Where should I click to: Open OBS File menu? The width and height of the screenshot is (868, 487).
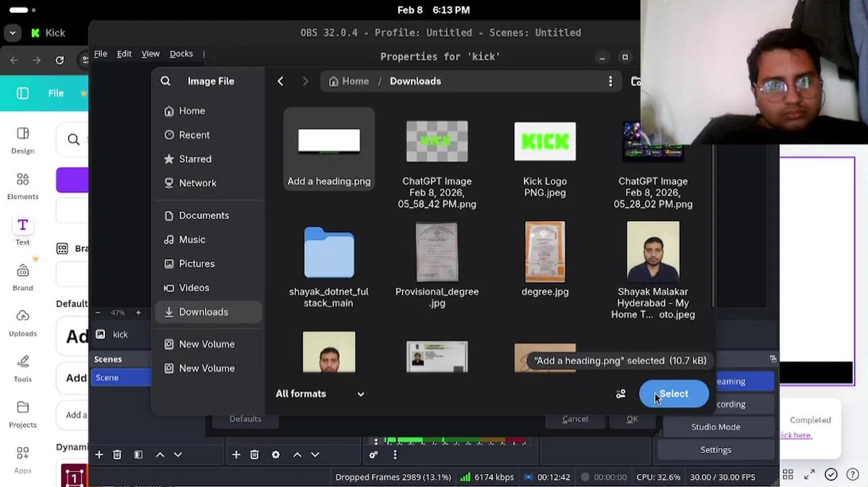[100, 53]
